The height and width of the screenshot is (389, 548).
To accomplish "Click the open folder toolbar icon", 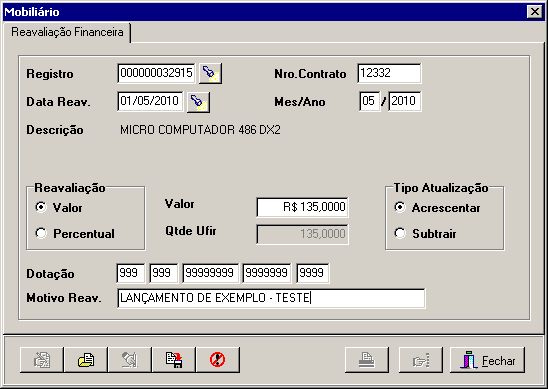I will [86, 360].
